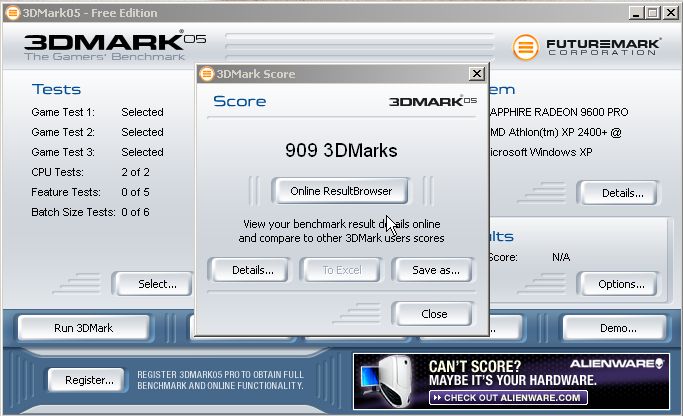The height and width of the screenshot is (416, 683).
Task: Click the Feature Tests '0 of 5' value
Action: pyautogui.click(x=135, y=192)
